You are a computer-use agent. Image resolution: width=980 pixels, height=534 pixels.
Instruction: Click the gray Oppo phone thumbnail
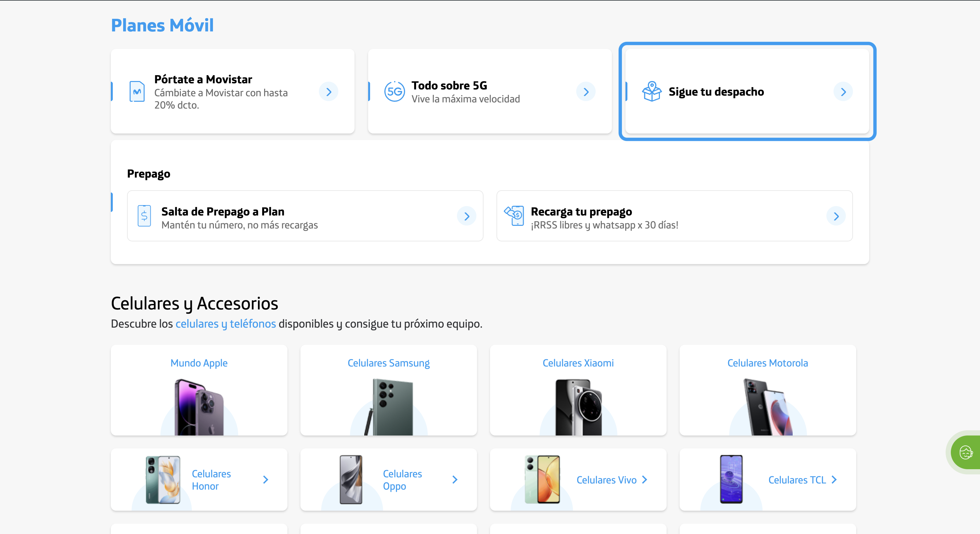coord(351,480)
